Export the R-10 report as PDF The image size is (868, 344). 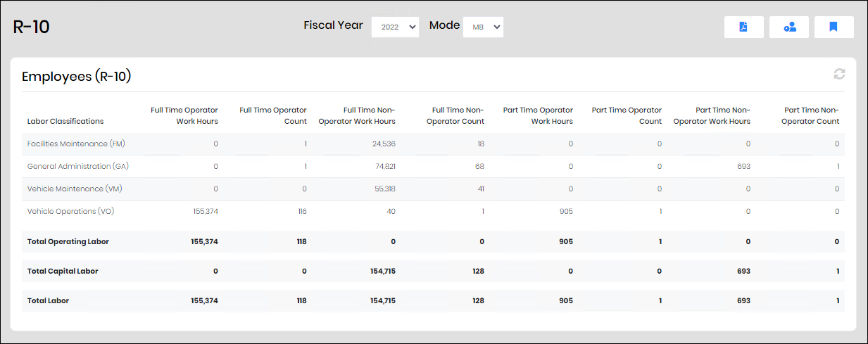(743, 27)
